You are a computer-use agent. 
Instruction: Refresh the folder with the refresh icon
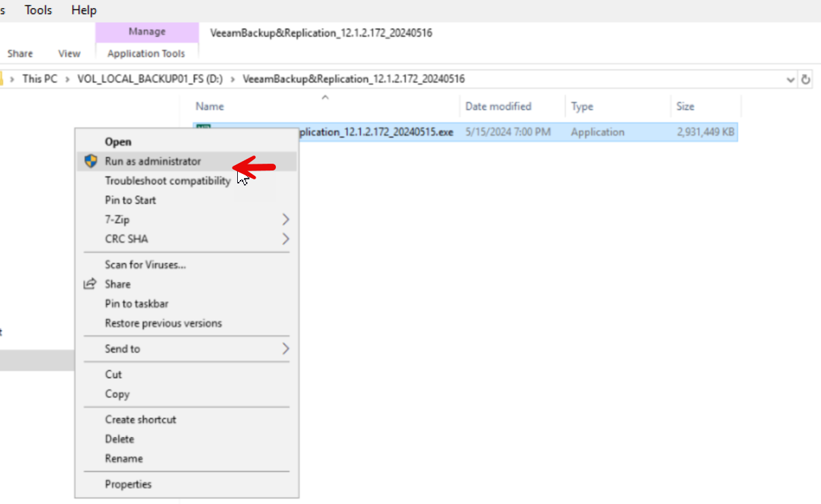[806, 79]
